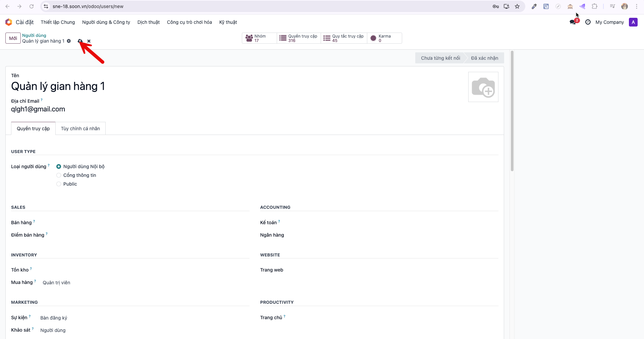The height and width of the screenshot is (339, 644).
Task: Open the Điểm bán hàng access dropdown
Action: pos(149,235)
